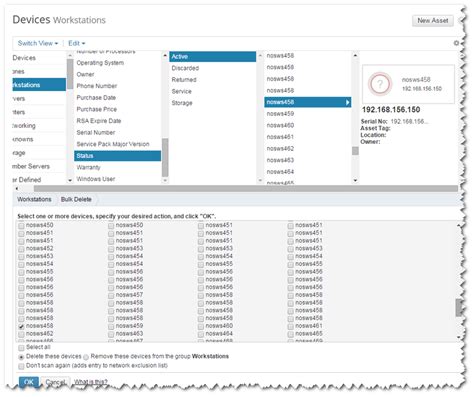Check the nosws461 checkbox in fourth column
474x397 pixels.
[x=290, y=326]
